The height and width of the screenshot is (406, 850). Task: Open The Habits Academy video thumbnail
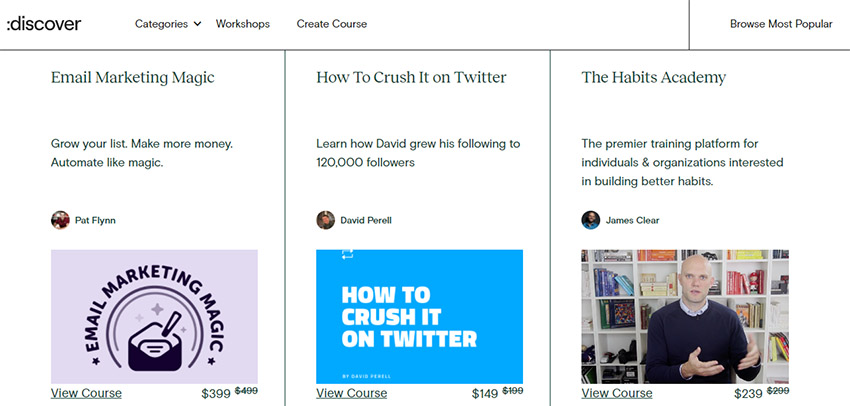pos(685,317)
